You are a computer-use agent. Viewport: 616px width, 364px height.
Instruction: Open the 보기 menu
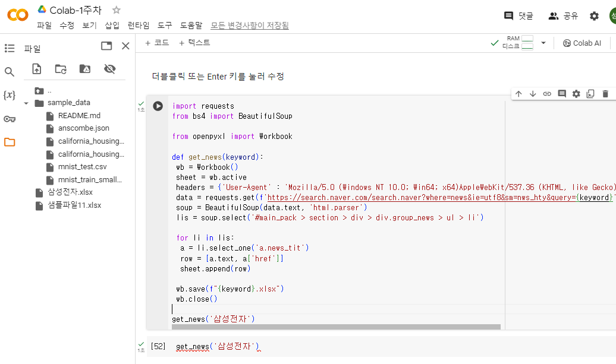(x=89, y=26)
